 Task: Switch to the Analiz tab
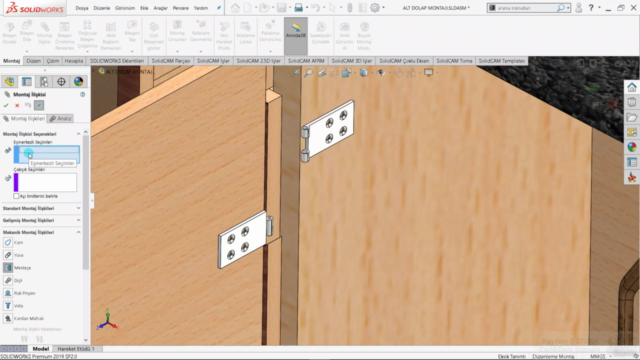pos(60,118)
